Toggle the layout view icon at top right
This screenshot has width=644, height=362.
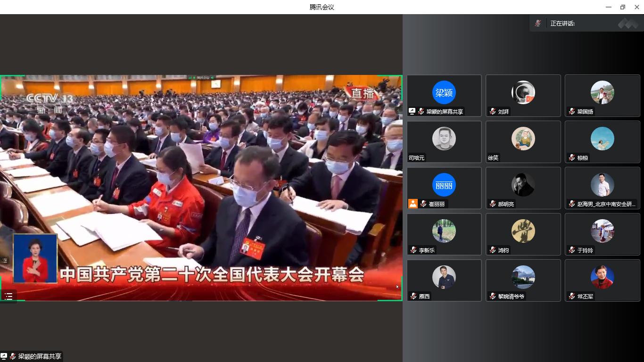pos(628,23)
